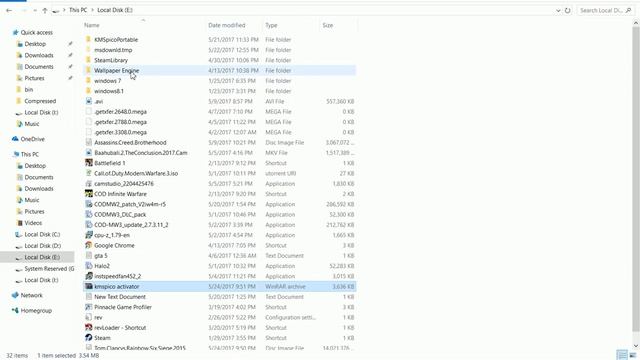This screenshot has width=640, height=360.
Task: Open the pinned Documents under Quick access
Action: click(39, 67)
